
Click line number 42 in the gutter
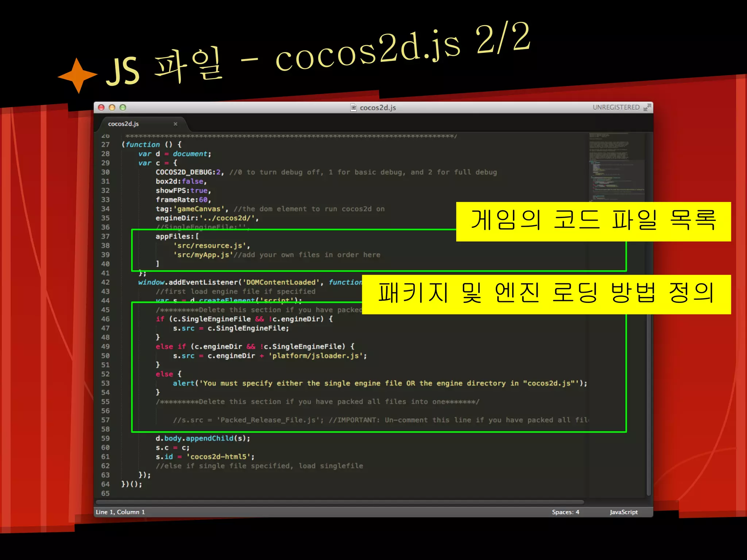click(x=105, y=283)
